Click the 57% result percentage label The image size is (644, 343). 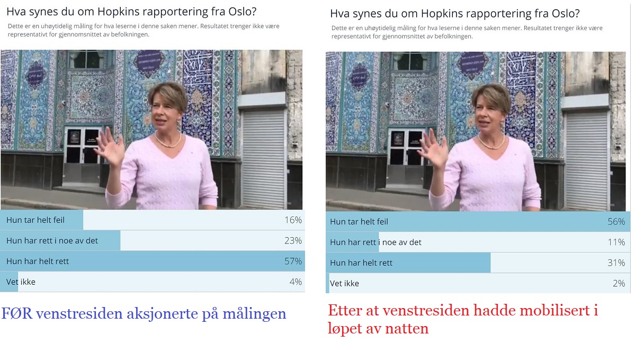click(294, 261)
